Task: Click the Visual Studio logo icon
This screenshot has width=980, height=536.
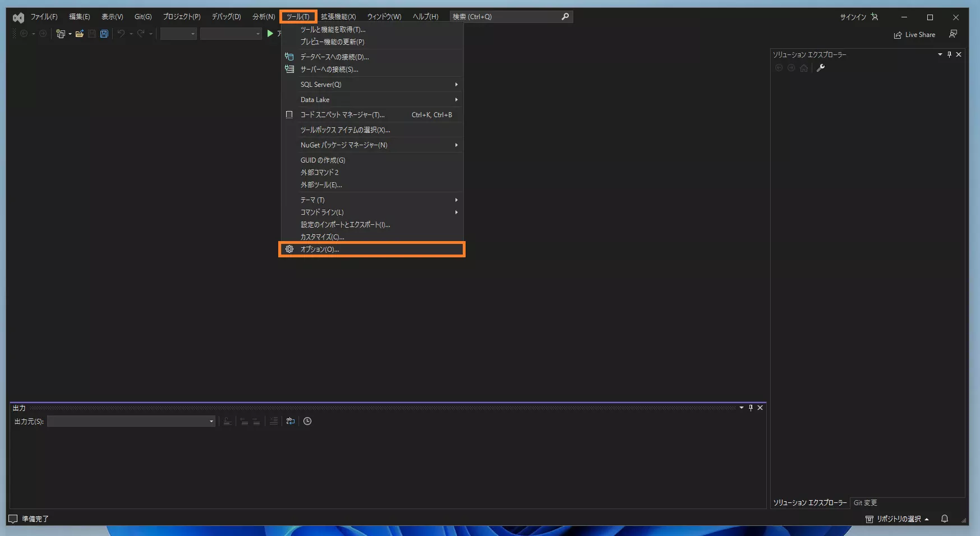Action: 18,17
